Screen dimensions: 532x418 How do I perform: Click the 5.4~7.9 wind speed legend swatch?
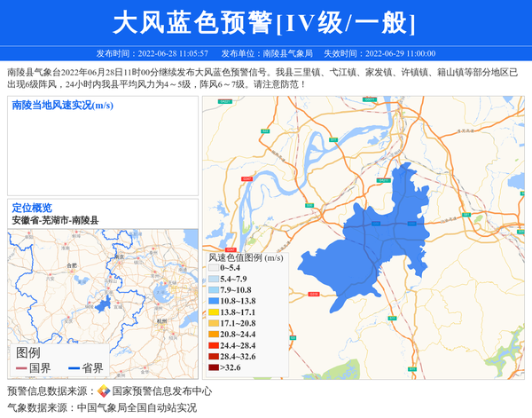(213, 279)
